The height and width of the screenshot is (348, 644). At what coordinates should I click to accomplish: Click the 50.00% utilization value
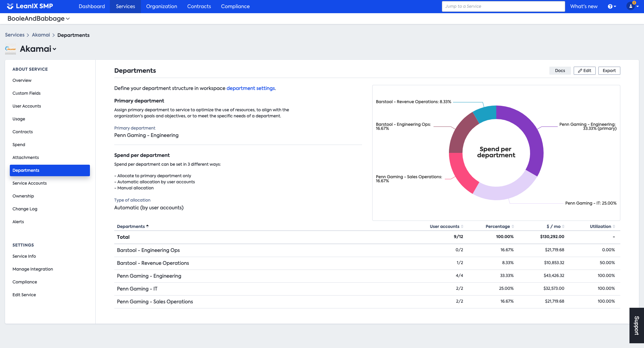pos(607,263)
